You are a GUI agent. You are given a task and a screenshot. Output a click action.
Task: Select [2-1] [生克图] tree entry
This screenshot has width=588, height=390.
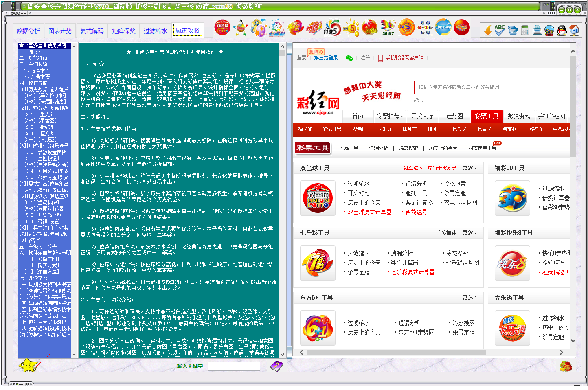click(40, 114)
